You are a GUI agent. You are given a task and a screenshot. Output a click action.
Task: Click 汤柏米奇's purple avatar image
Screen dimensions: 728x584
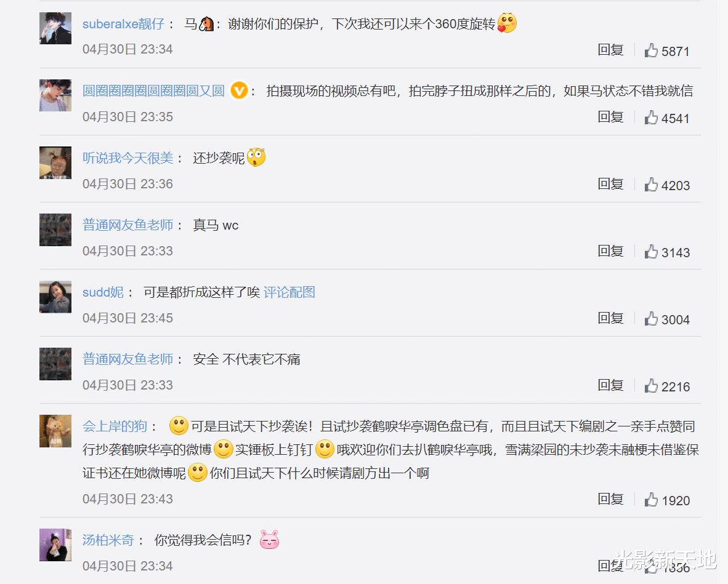point(55,545)
